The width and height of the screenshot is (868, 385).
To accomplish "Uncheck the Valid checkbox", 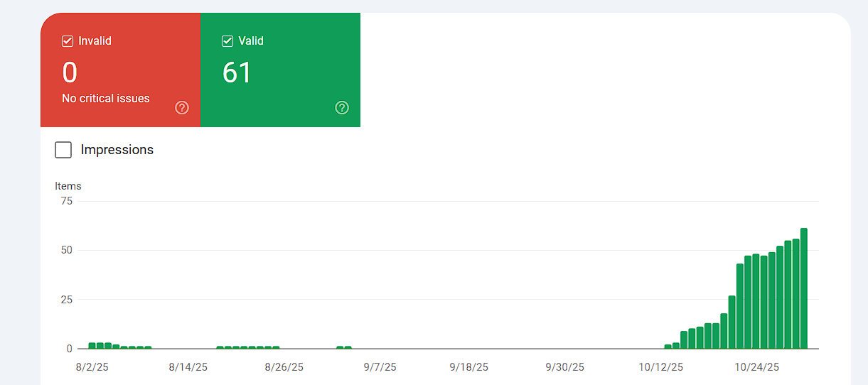I will click(227, 41).
